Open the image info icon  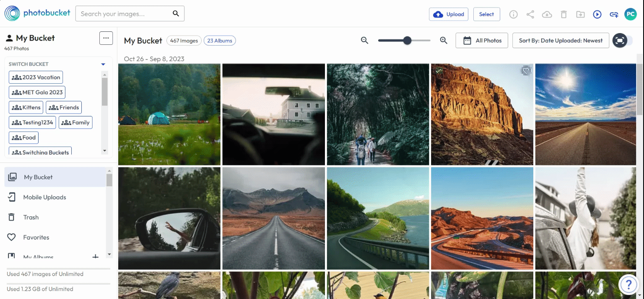pyautogui.click(x=514, y=14)
